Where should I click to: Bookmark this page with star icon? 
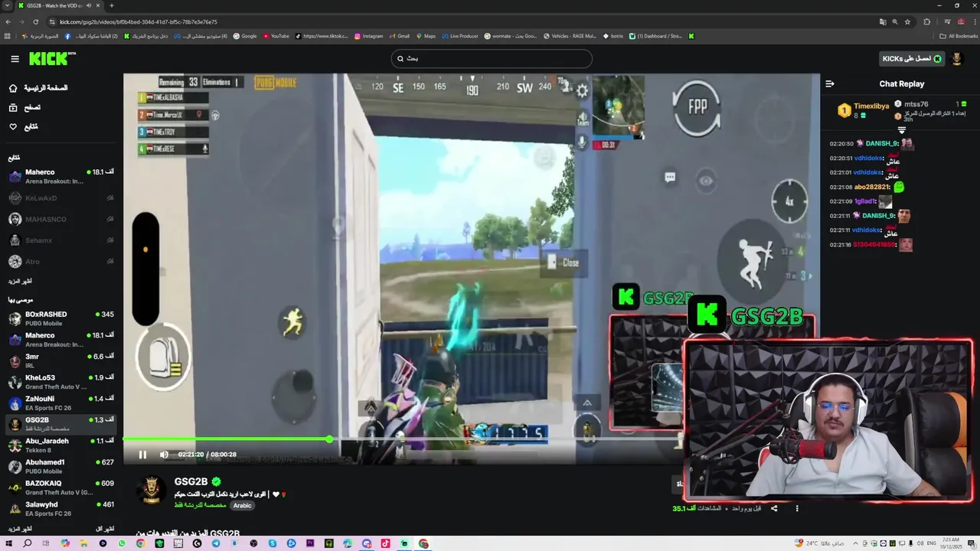907,22
